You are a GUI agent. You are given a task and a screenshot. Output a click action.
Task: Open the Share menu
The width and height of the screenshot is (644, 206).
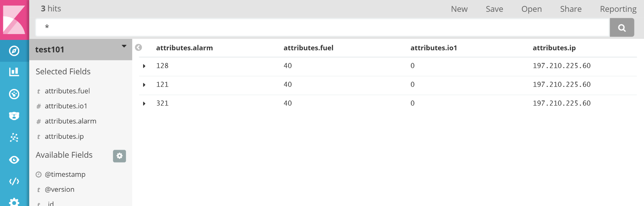pos(570,9)
